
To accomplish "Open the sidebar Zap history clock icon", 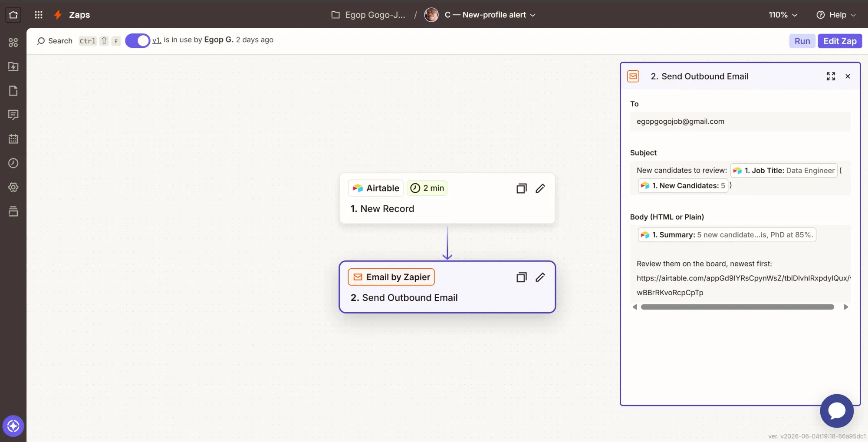I will pos(13,163).
